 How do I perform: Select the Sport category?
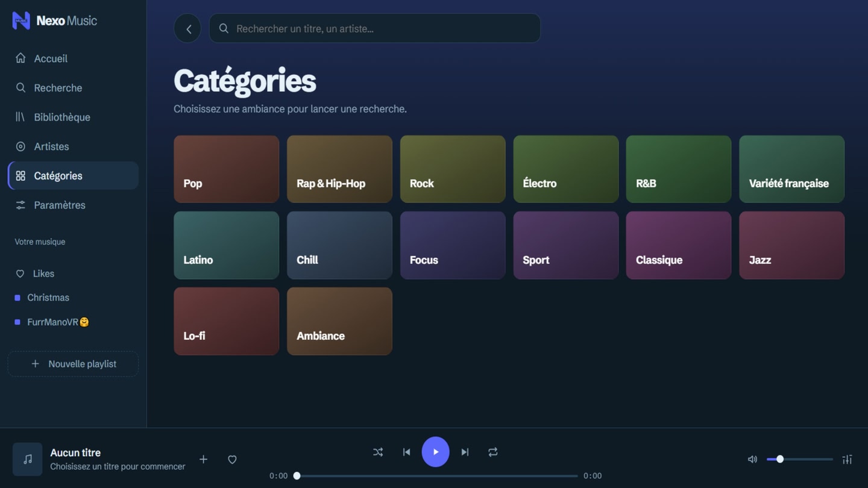566,245
